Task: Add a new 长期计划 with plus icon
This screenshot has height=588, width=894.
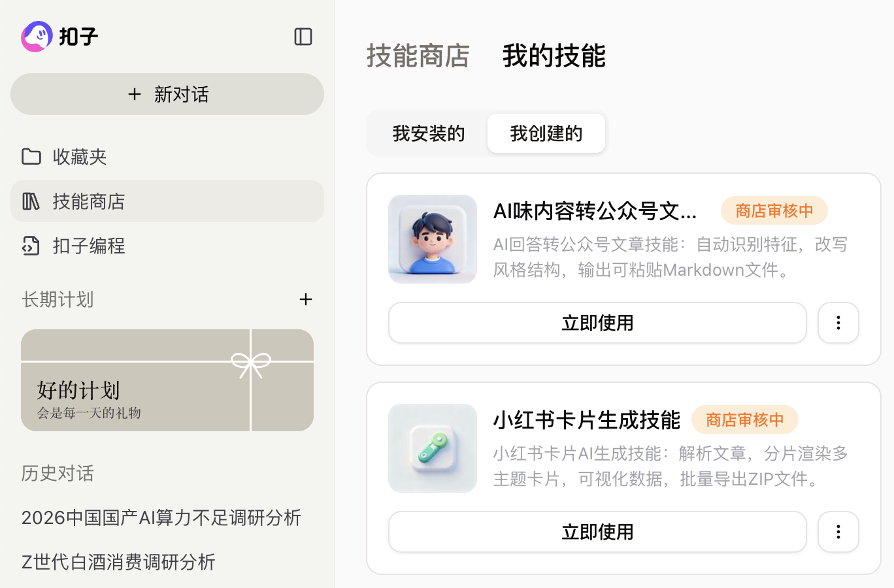Action: click(x=305, y=299)
